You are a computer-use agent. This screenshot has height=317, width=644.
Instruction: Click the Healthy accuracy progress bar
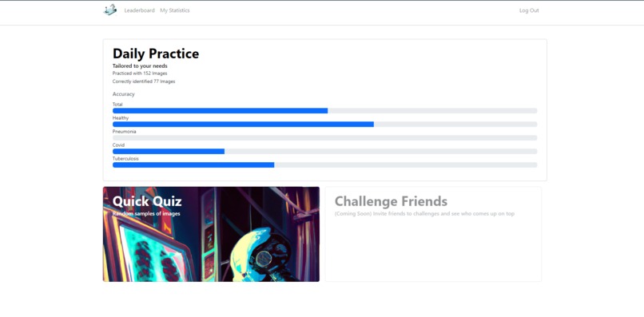tap(325, 124)
